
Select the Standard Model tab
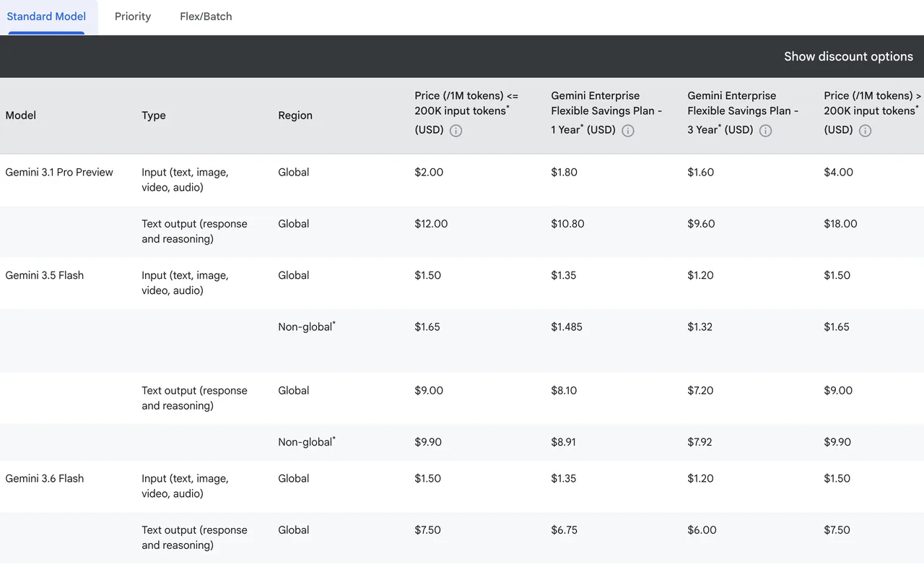coord(46,17)
